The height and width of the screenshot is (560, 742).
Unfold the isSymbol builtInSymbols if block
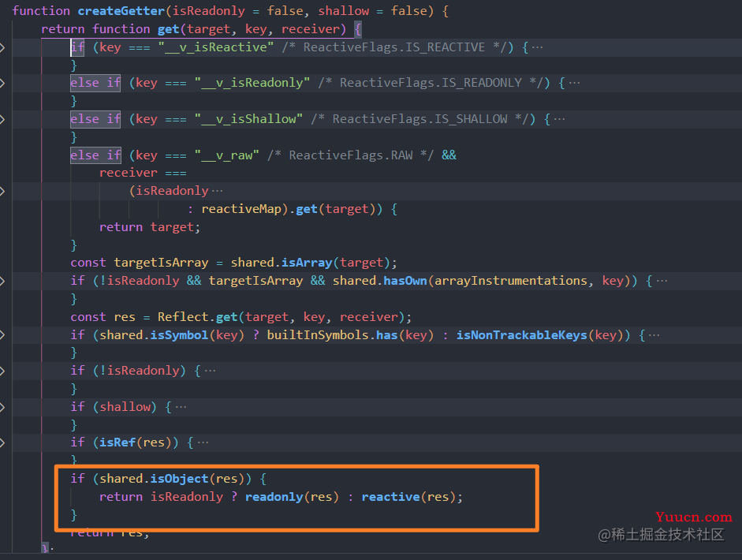coord(2,335)
